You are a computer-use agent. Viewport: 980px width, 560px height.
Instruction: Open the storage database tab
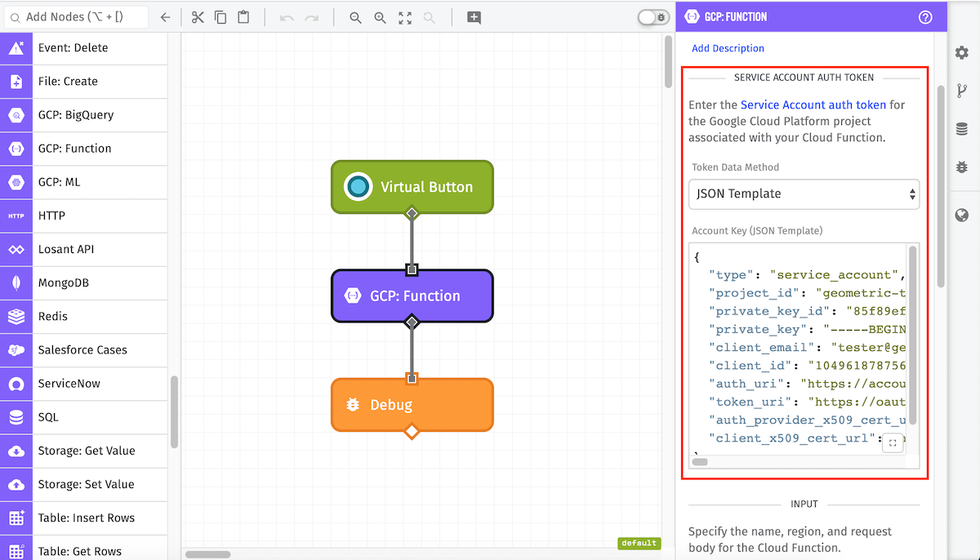point(962,129)
